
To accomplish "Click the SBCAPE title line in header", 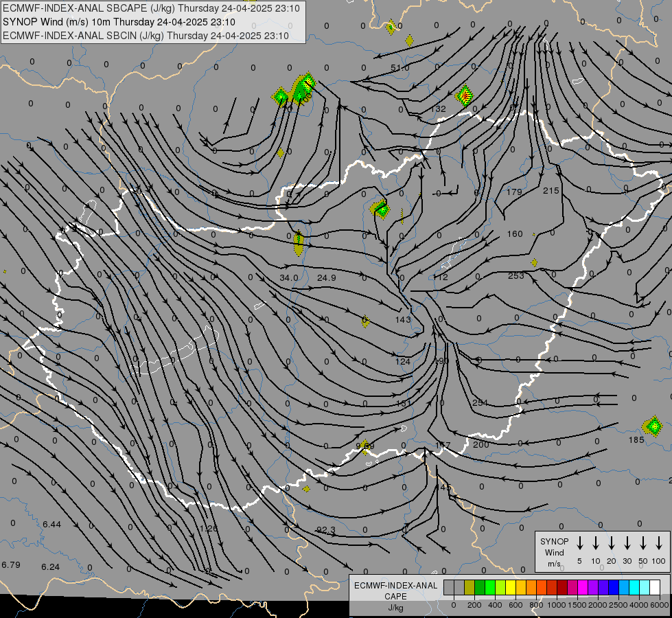I will tap(151, 8).
